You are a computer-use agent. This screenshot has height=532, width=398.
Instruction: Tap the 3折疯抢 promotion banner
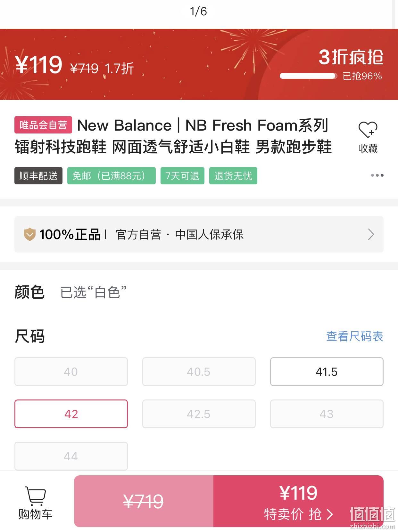point(351,57)
